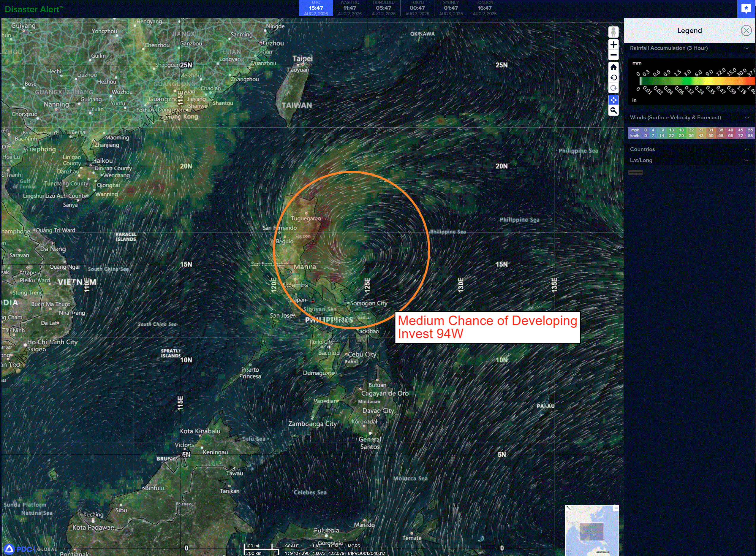Go forward to the next map extent

(x=613, y=88)
